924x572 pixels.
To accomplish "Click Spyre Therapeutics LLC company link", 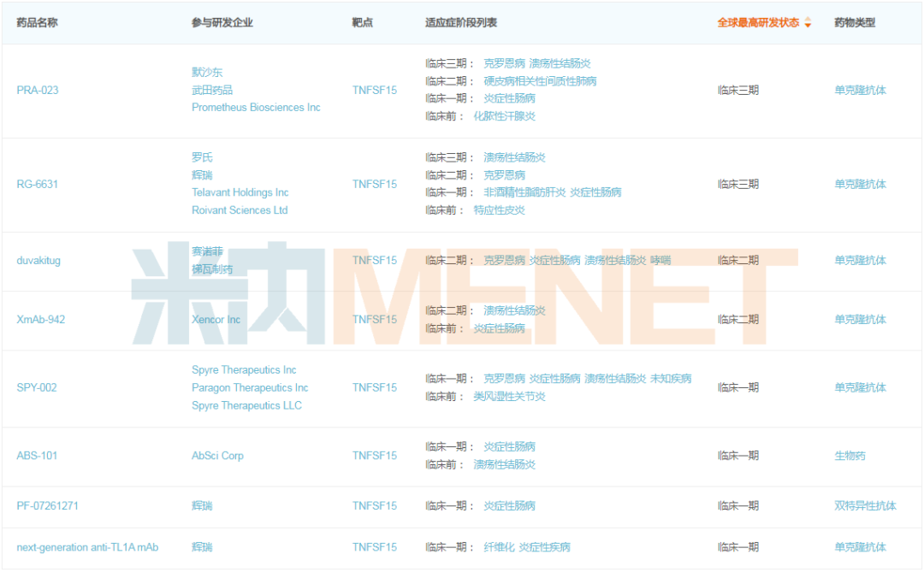I will point(246,405).
